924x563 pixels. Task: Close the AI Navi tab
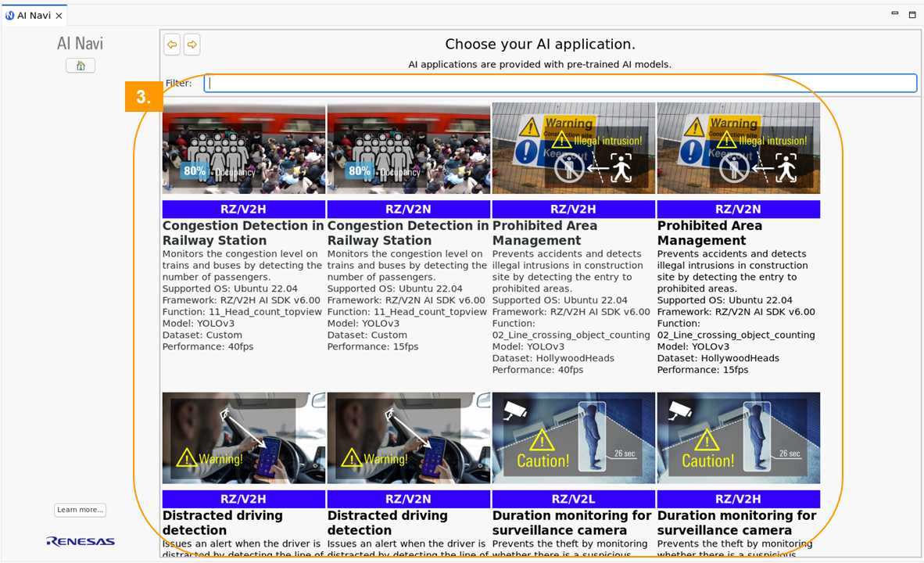(59, 16)
